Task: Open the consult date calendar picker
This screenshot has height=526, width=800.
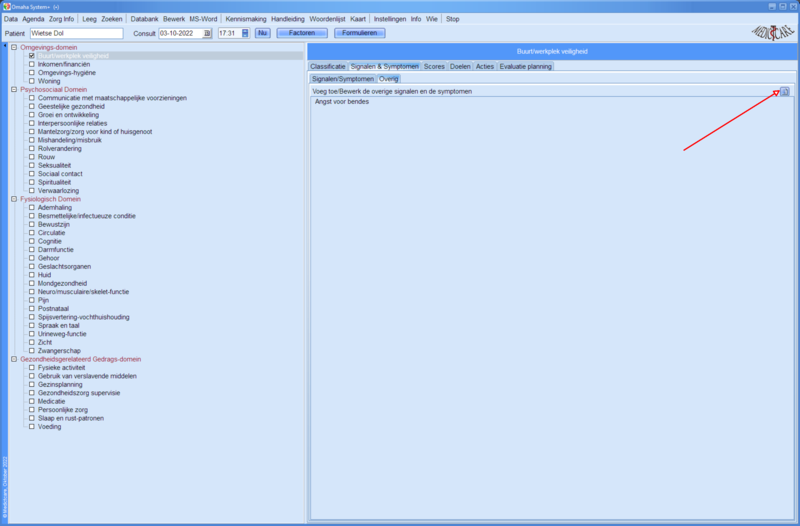Action: click(x=207, y=33)
